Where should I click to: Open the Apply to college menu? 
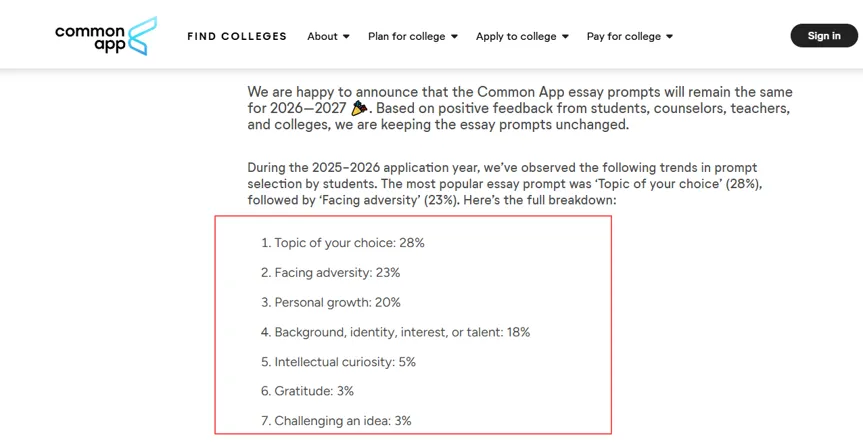522,36
